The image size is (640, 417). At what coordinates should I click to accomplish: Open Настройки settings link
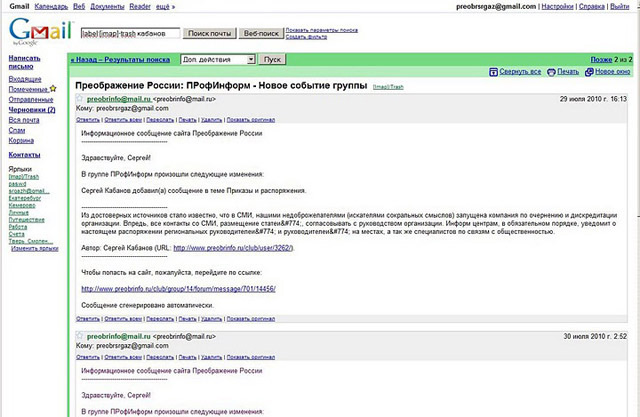[x=558, y=7]
